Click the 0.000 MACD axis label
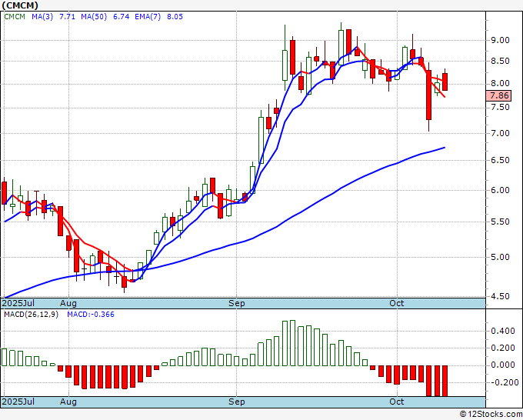 (503, 365)
